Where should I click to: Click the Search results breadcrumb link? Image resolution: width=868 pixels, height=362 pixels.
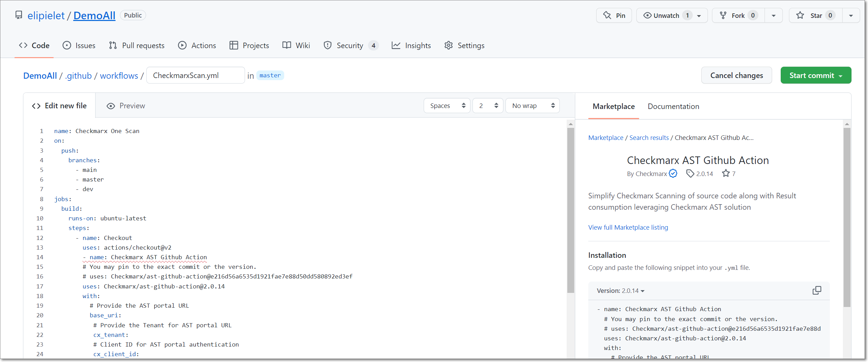coord(649,138)
